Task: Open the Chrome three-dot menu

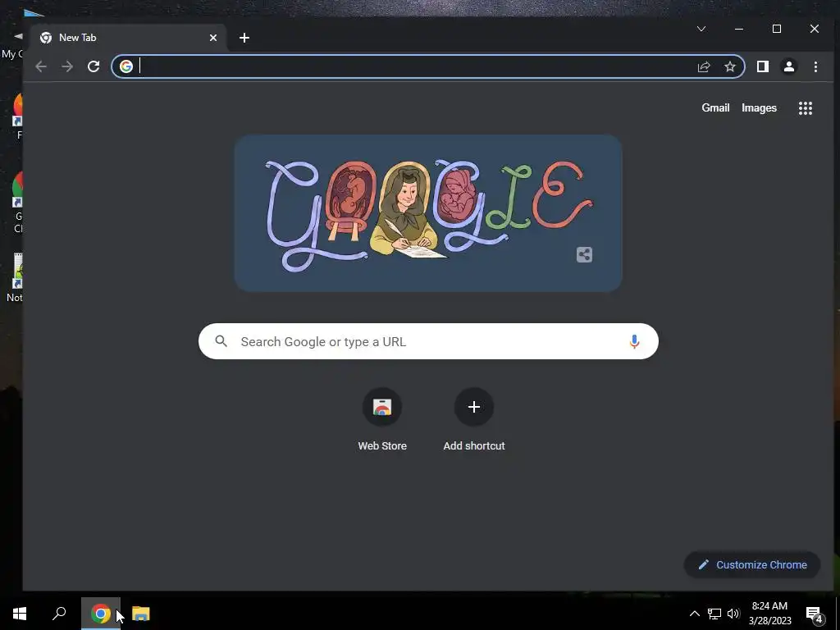Action: point(815,66)
